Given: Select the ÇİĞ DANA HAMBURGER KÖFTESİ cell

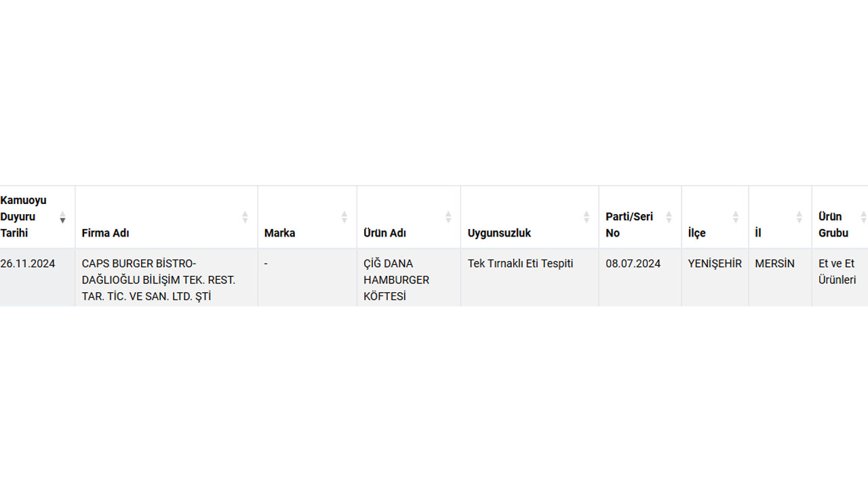Looking at the screenshot, I should click(396, 280).
